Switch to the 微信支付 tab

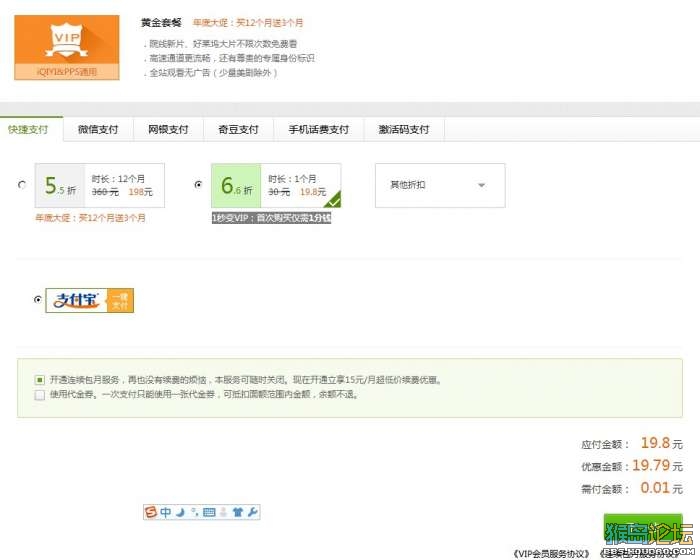tap(98, 130)
